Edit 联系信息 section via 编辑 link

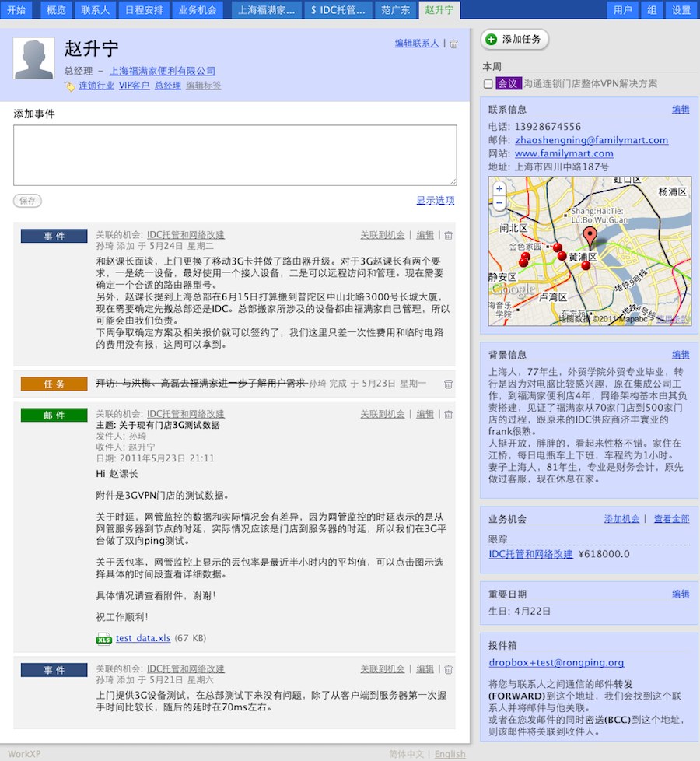pos(681,109)
